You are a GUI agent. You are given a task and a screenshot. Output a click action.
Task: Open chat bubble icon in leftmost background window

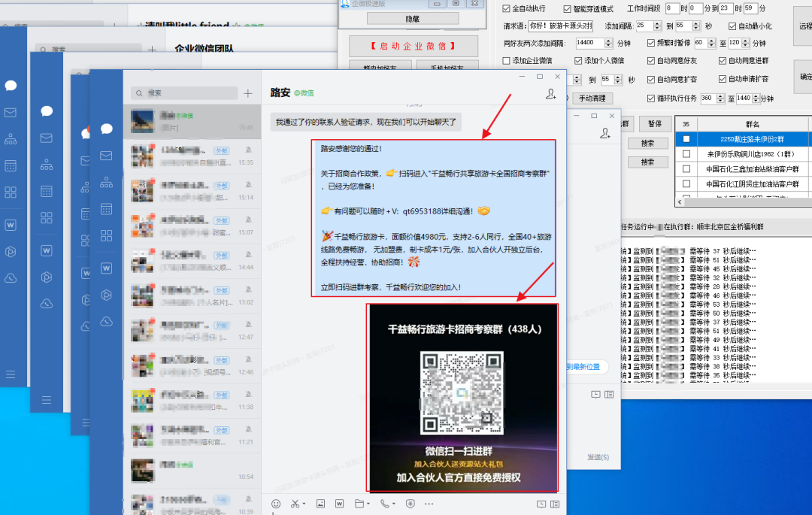pyautogui.click(x=11, y=86)
